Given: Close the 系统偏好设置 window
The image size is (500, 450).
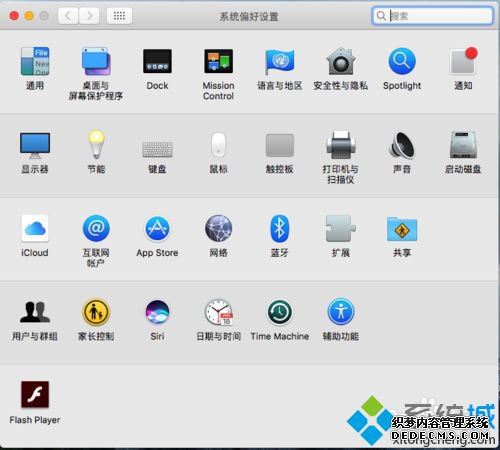Looking at the screenshot, I should point(14,16).
